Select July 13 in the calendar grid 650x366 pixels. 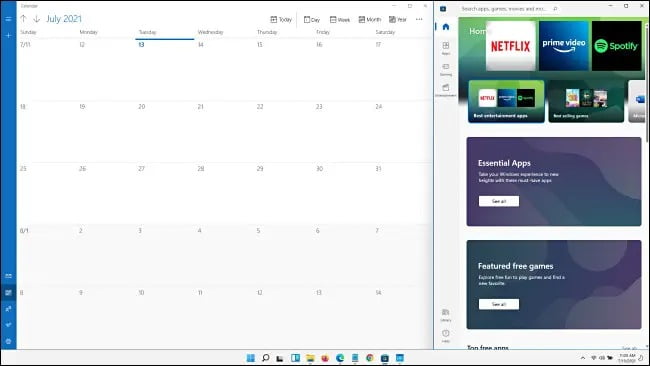pos(165,70)
